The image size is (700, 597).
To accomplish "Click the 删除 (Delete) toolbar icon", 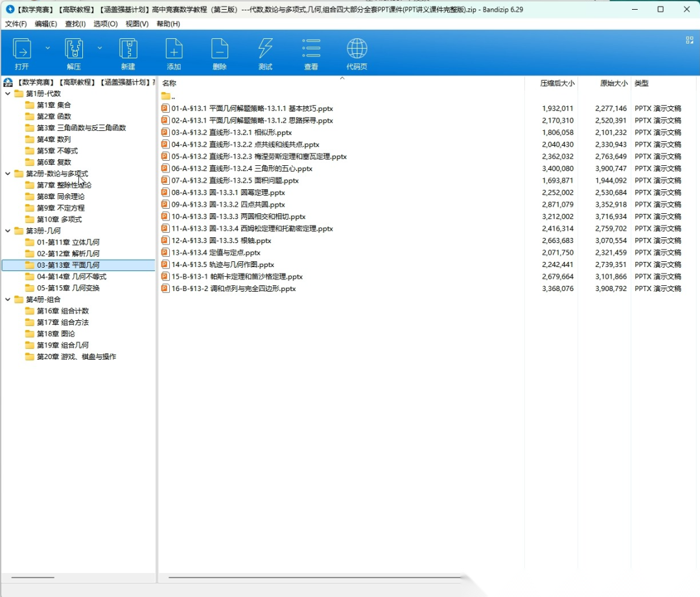I will [220, 49].
